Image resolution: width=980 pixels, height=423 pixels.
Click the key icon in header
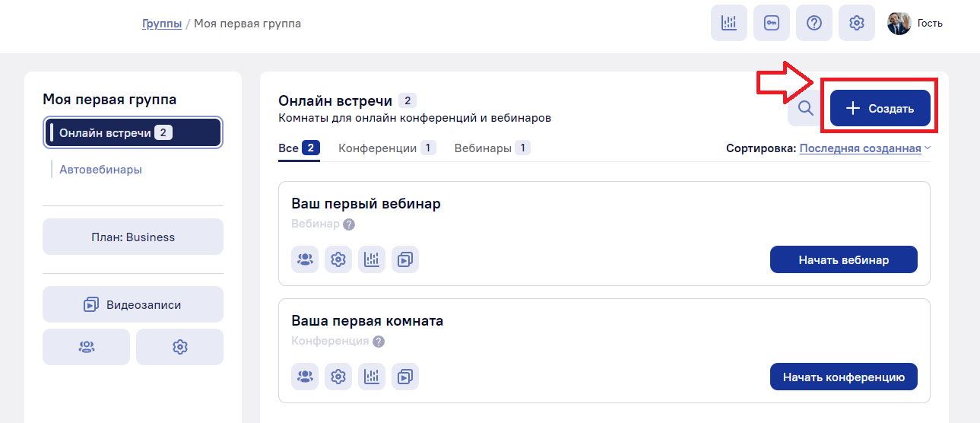point(772,23)
